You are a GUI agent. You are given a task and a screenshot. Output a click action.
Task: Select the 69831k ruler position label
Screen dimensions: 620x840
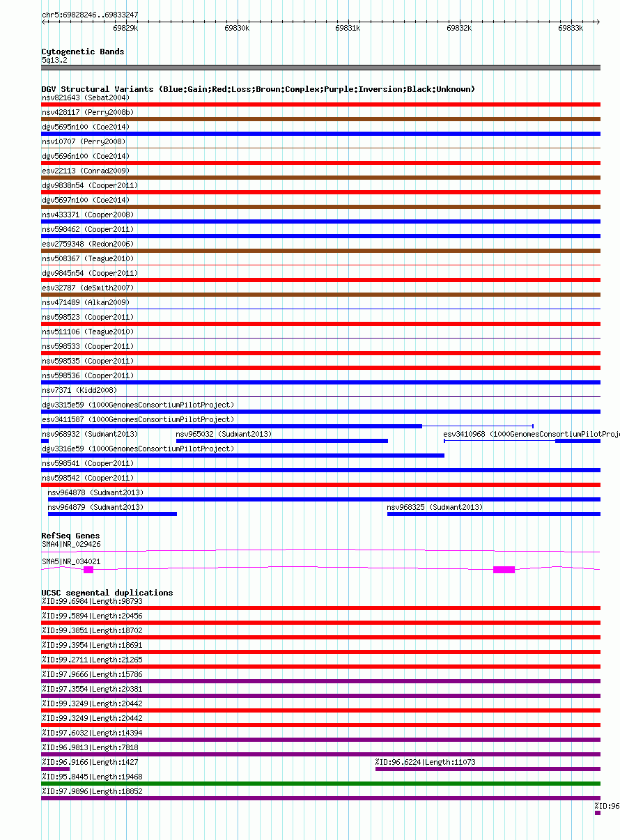tap(348, 29)
